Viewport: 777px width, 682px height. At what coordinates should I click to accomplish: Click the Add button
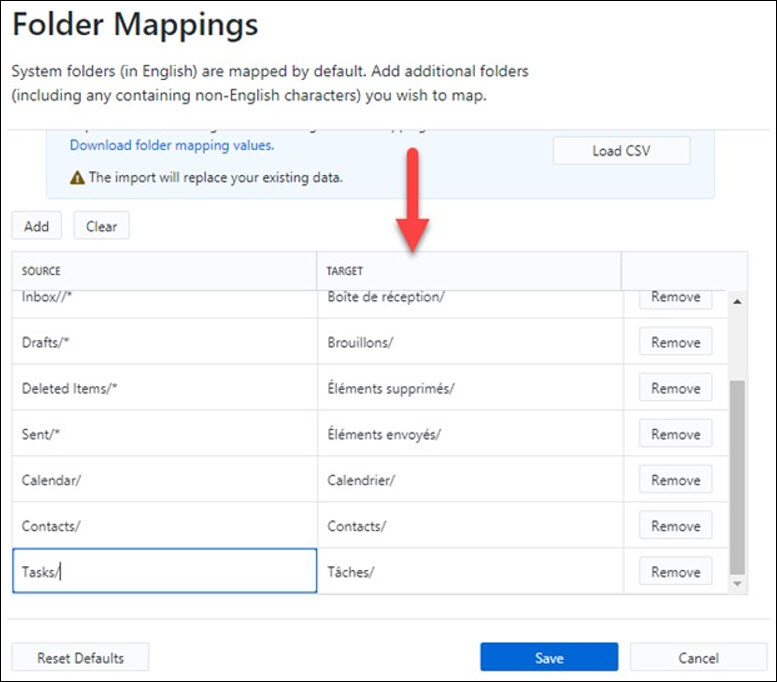[37, 226]
